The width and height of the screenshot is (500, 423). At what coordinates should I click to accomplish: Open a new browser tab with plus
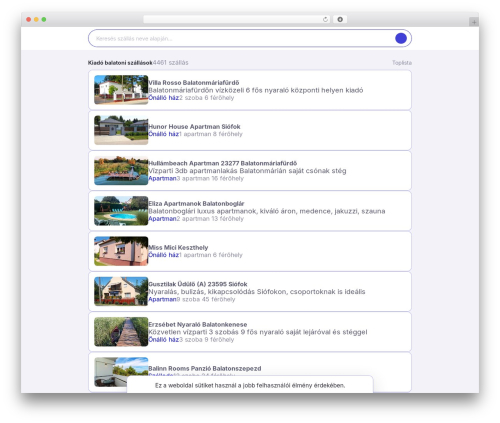[x=474, y=22]
